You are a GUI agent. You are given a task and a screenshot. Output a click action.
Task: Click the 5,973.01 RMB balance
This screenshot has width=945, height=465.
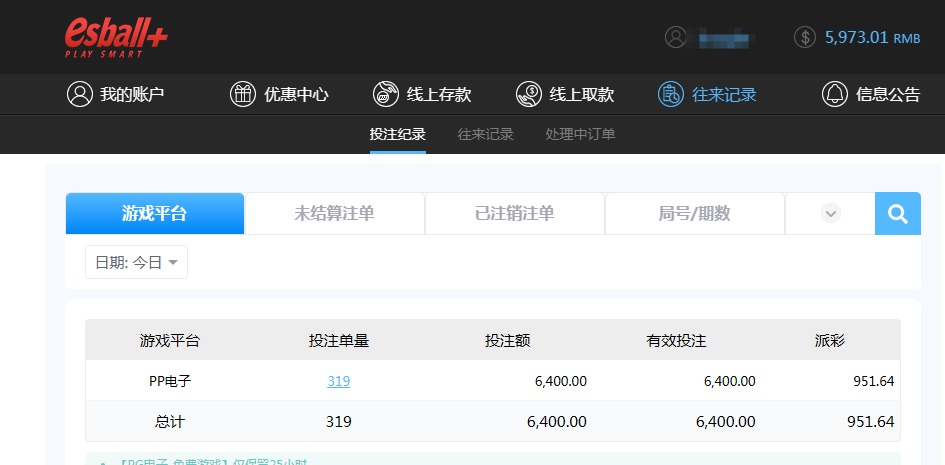click(872, 37)
